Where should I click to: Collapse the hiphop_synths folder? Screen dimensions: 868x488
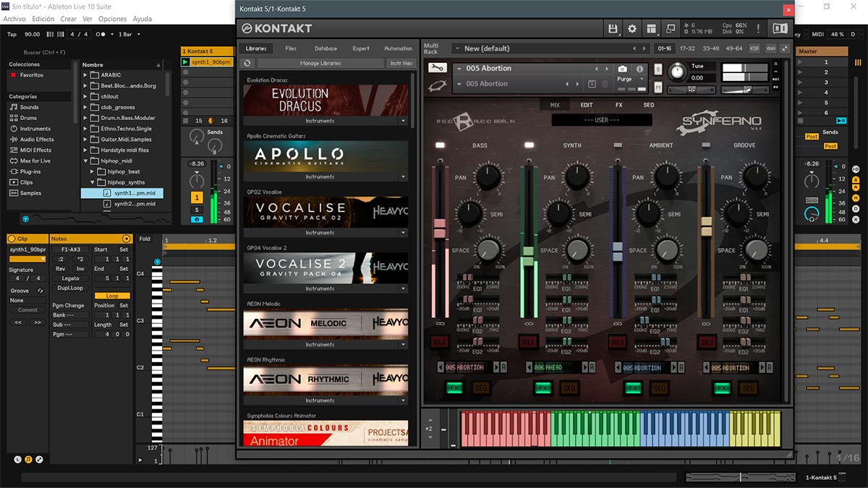tap(93, 183)
